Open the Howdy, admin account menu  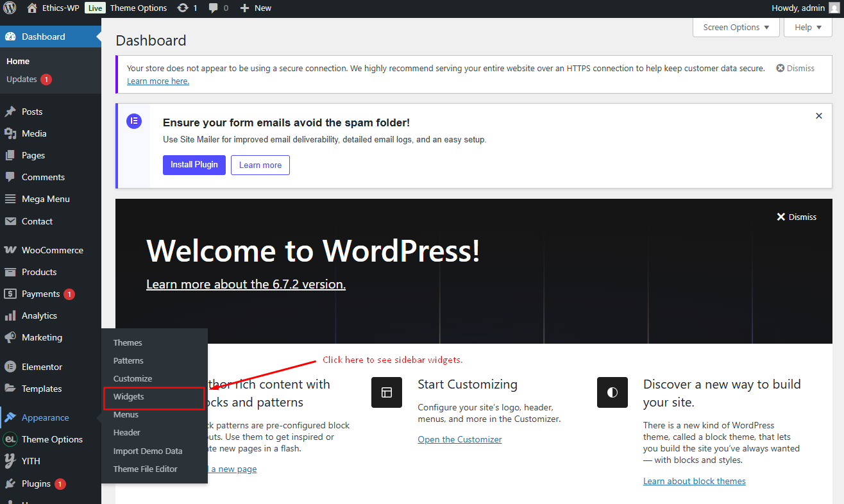point(805,8)
